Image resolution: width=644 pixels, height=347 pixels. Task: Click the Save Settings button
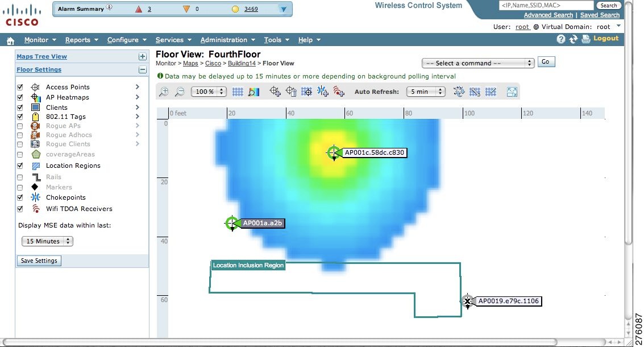[x=39, y=261]
